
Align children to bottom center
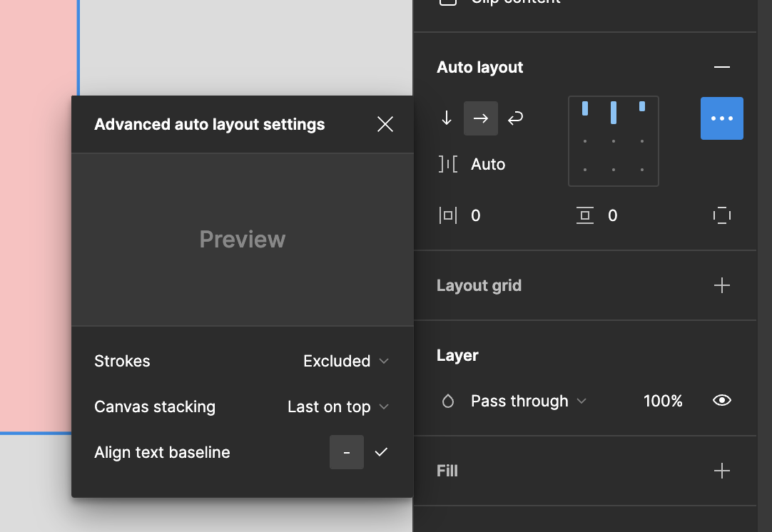tap(614, 170)
